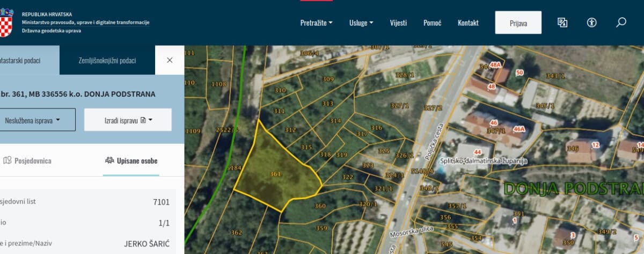Click house number marker 44 on map
The width and height of the screenshot is (644, 254).
(478, 152)
